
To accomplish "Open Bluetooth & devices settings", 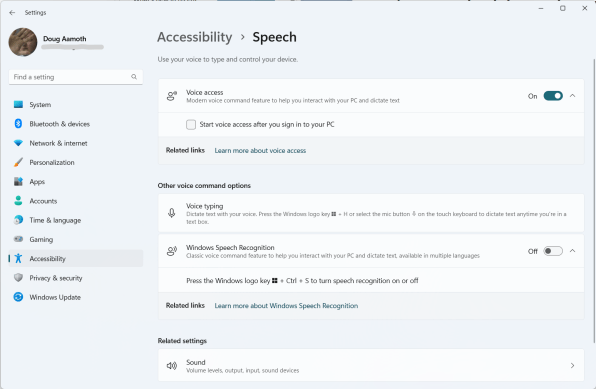I will [x=76, y=124].
